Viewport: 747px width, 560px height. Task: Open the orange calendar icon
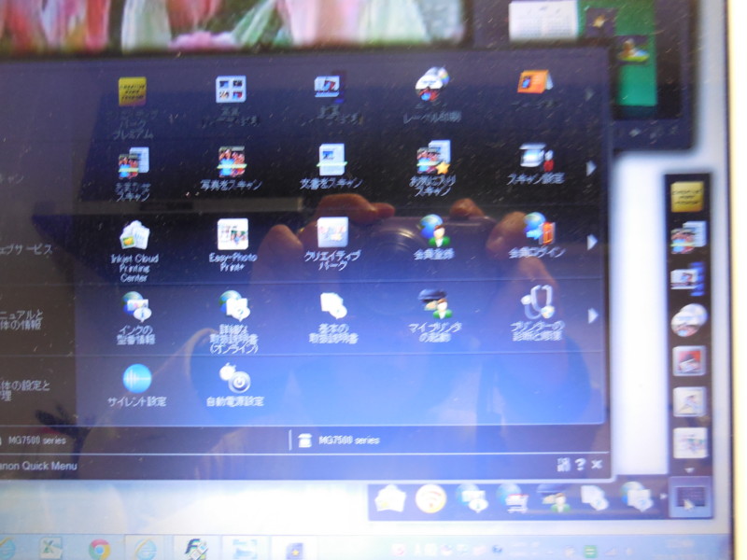(534, 82)
